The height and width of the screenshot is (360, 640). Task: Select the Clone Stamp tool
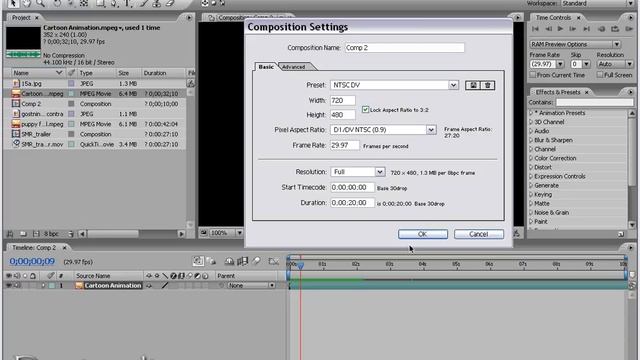156,3
